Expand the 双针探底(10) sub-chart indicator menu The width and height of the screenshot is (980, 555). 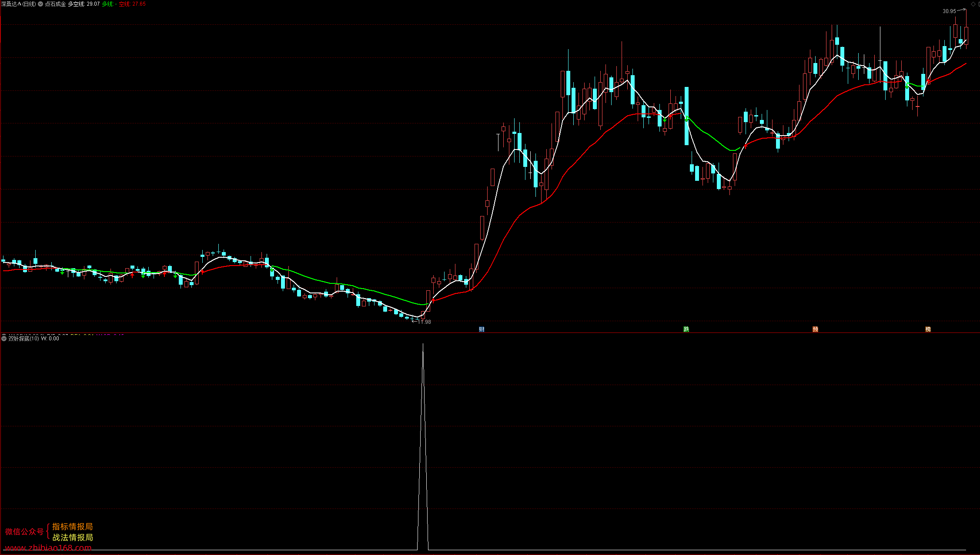(x=4, y=339)
